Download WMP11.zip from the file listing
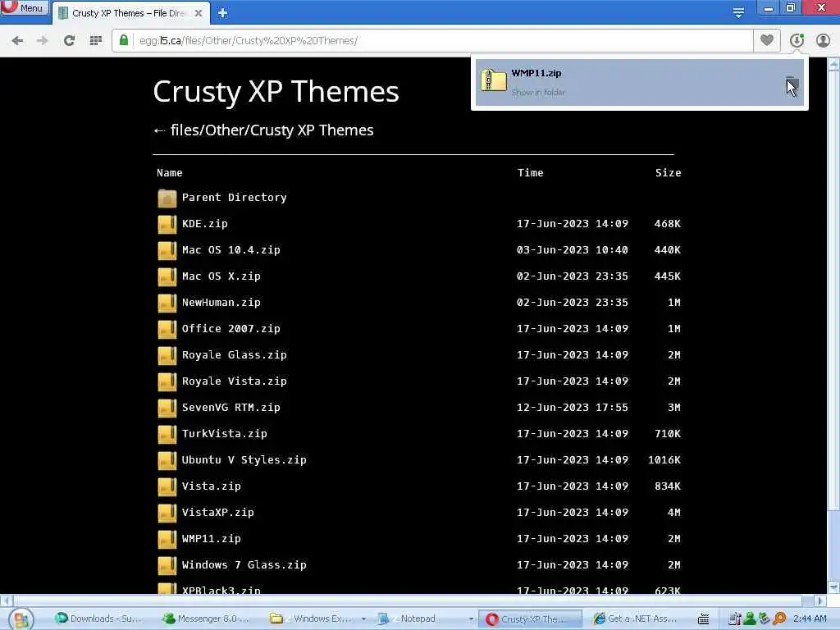 (x=211, y=538)
